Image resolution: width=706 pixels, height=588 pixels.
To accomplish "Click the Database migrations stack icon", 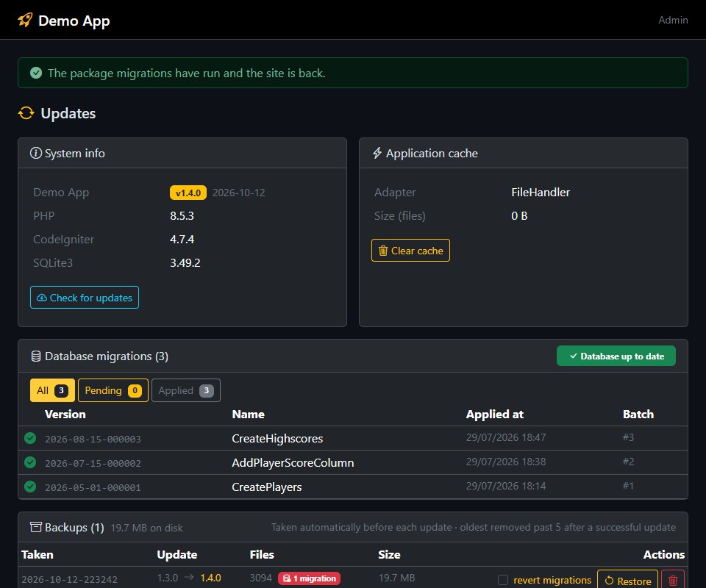I will coord(35,356).
